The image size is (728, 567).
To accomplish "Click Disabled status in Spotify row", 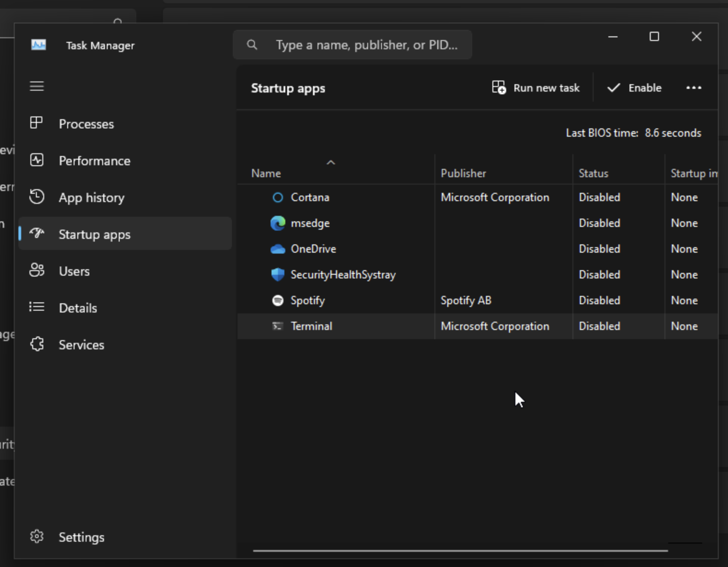I will coord(599,301).
